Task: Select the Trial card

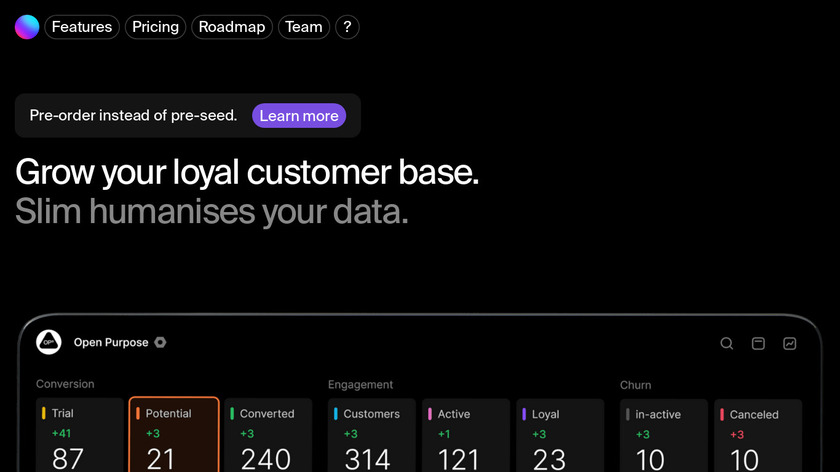Action: (80, 435)
